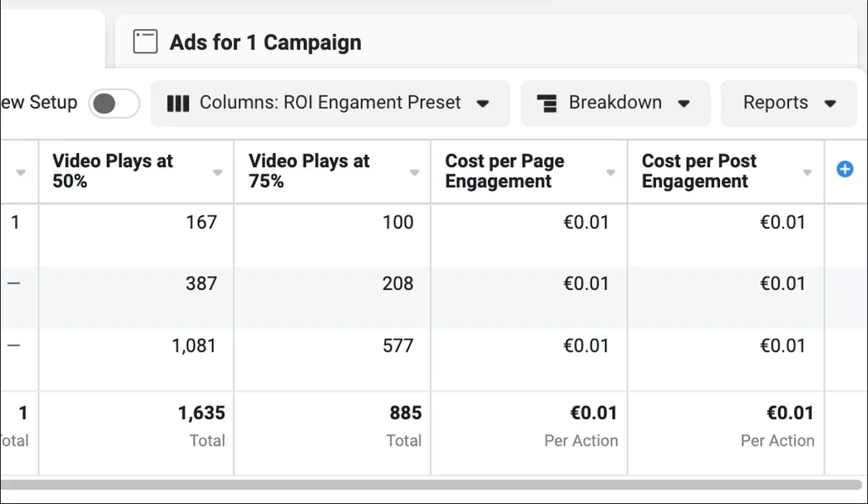Click Cost per Page Engagement in 167 row

(586, 223)
